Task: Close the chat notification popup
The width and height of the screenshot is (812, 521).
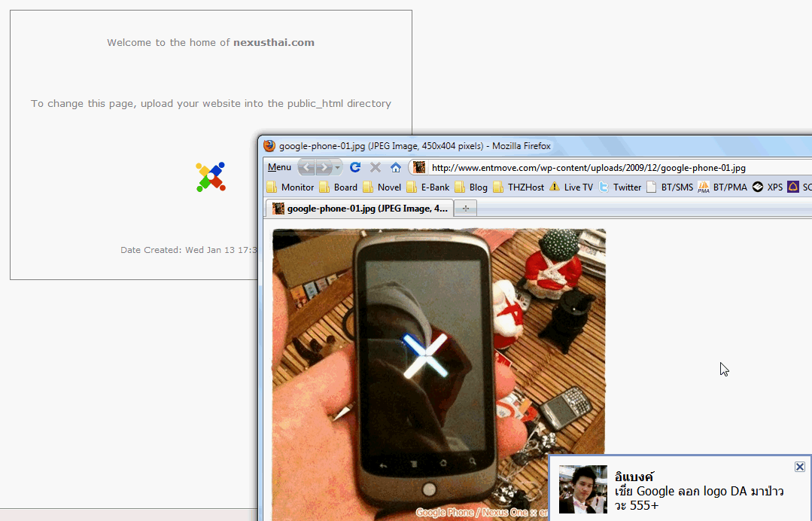Action: click(x=799, y=467)
